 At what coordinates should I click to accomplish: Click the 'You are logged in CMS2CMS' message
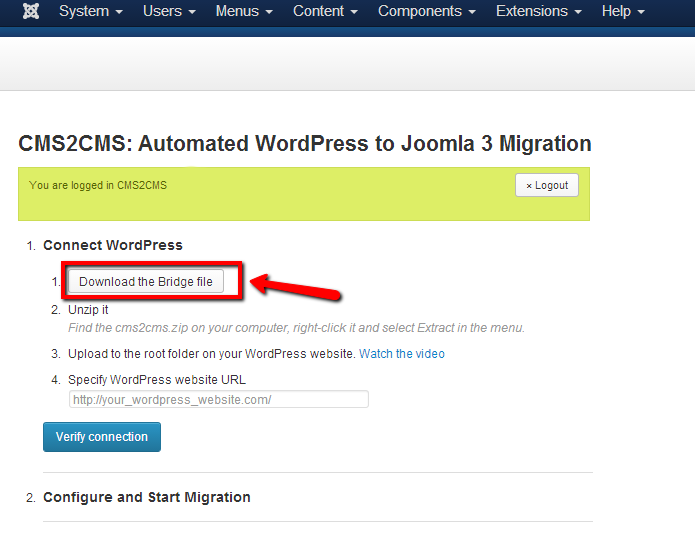[x=98, y=185]
